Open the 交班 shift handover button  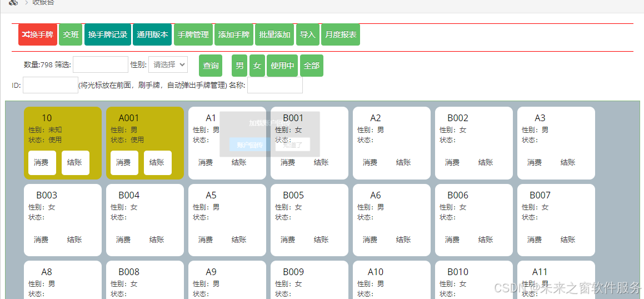(71, 34)
